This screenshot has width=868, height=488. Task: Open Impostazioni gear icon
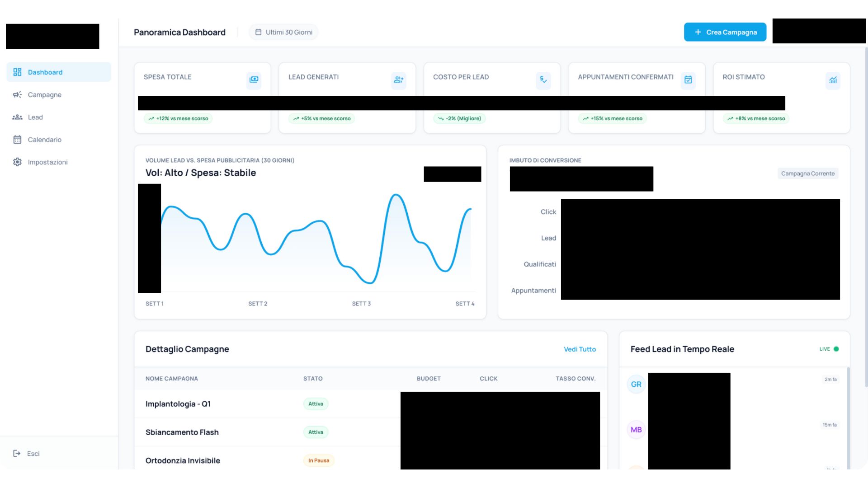click(x=17, y=162)
